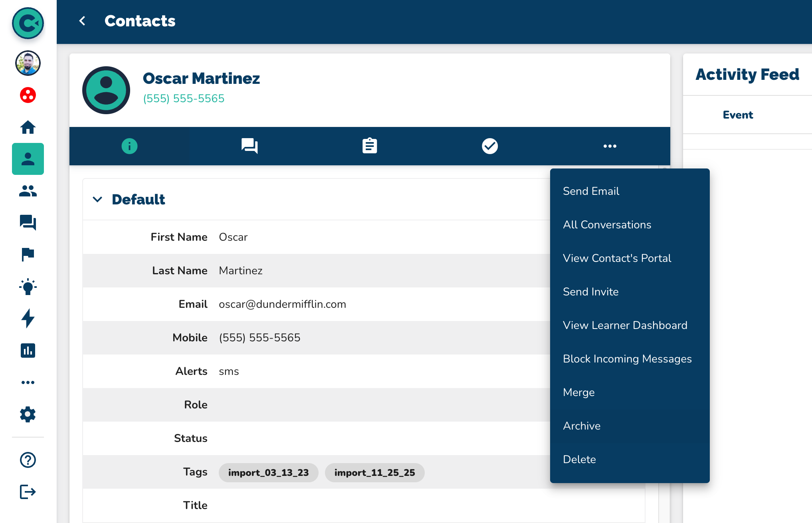Click the lightbulb icon in sidebar

pyautogui.click(x=28, y=286)
